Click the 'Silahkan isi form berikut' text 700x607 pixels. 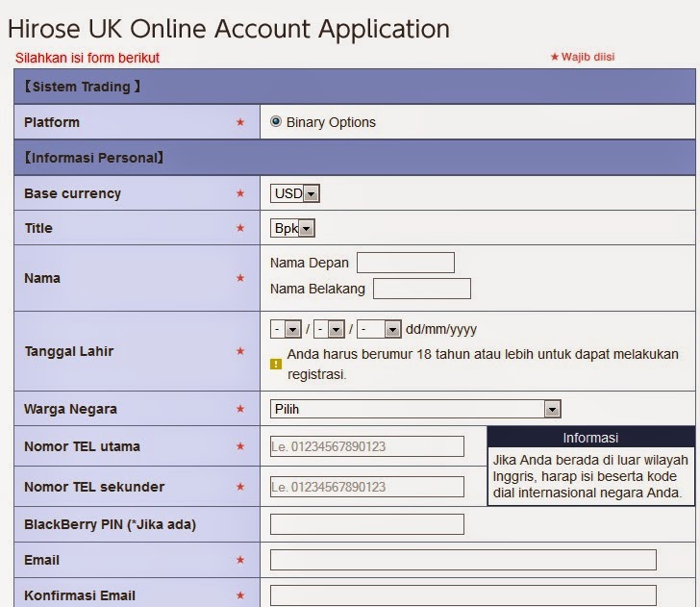[87, 58]
